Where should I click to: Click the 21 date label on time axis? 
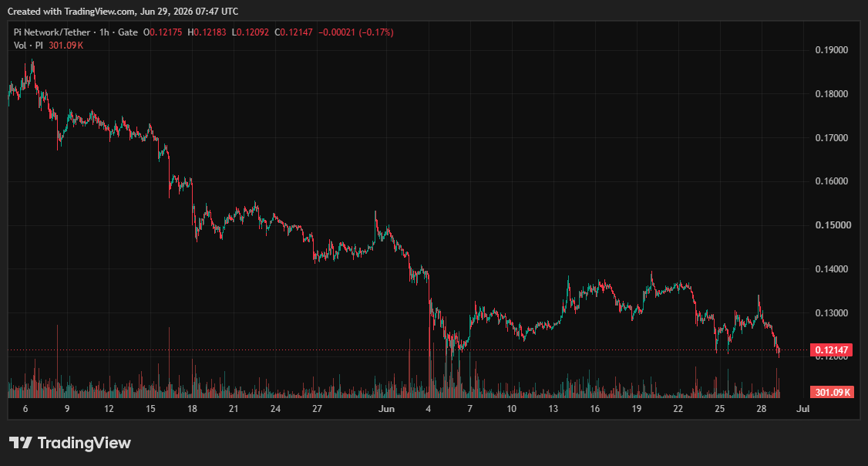tap(234, 408)
